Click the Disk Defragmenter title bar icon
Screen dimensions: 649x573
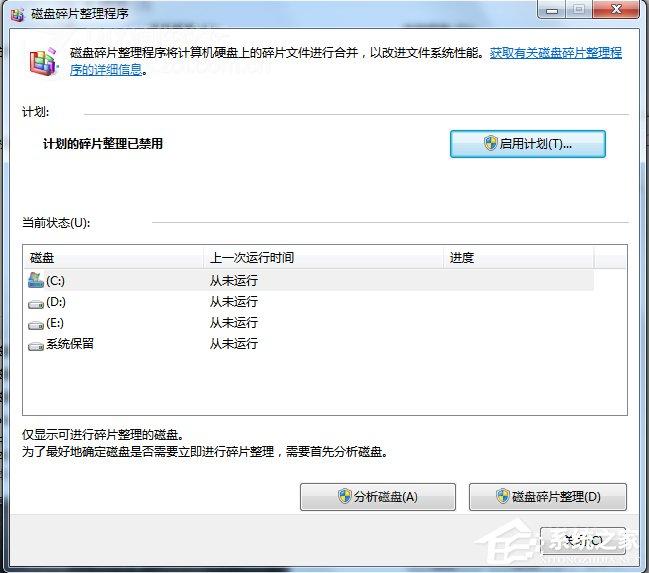[17, 14]
